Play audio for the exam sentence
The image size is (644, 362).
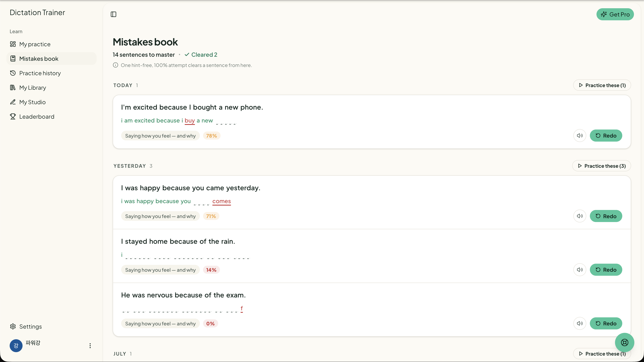[580, 324]
